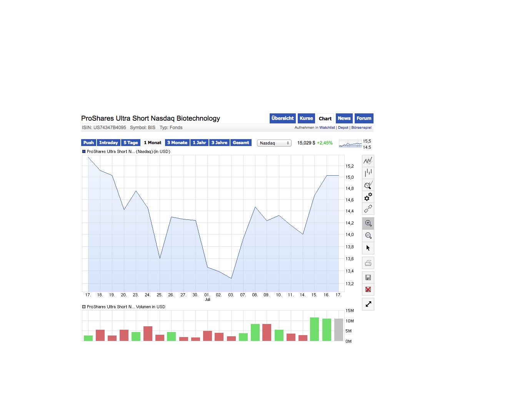
Task: Open the Kurse tab
Action: [306, 118]
